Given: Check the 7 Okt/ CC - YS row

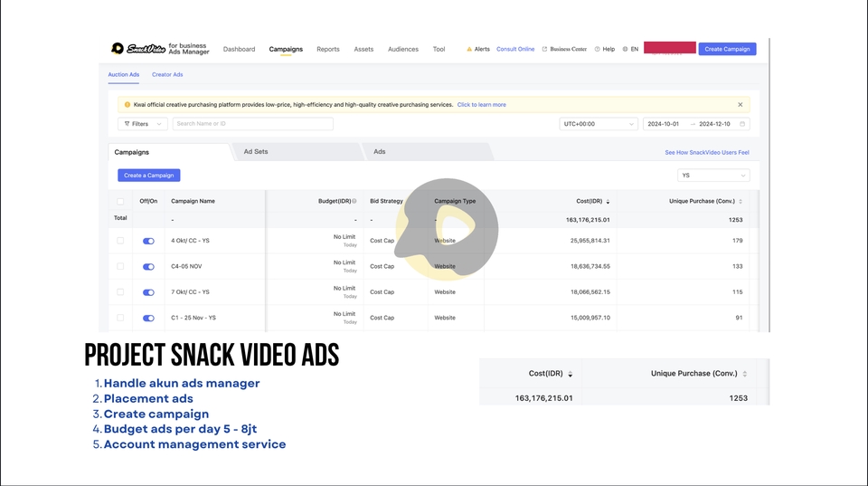Looking at the screenshot, I should tap(120, 292).
